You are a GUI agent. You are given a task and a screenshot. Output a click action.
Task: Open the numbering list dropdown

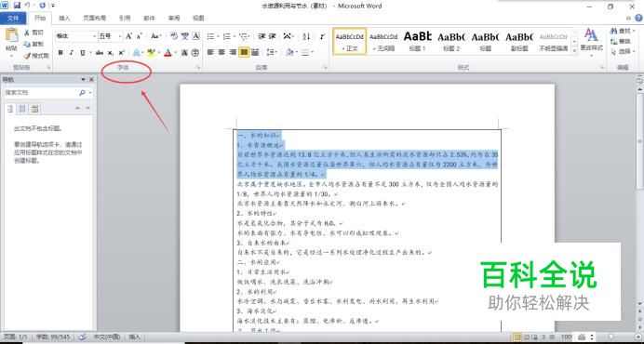tap(234, 36)
